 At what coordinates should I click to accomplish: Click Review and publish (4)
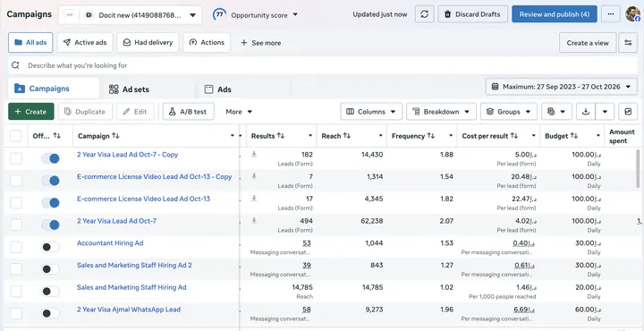coord(554,14)
